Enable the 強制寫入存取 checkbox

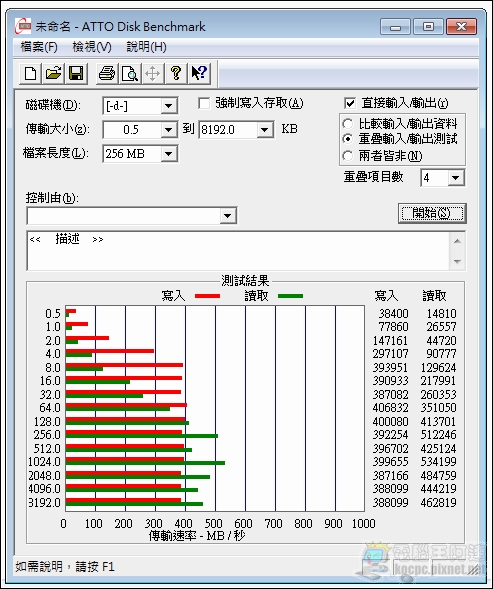(204, 103)
